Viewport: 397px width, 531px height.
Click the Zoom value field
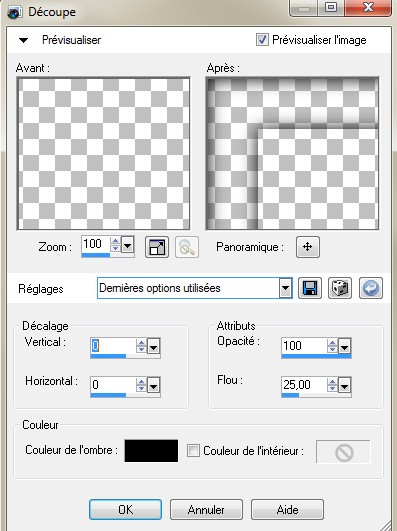[96, 244]
